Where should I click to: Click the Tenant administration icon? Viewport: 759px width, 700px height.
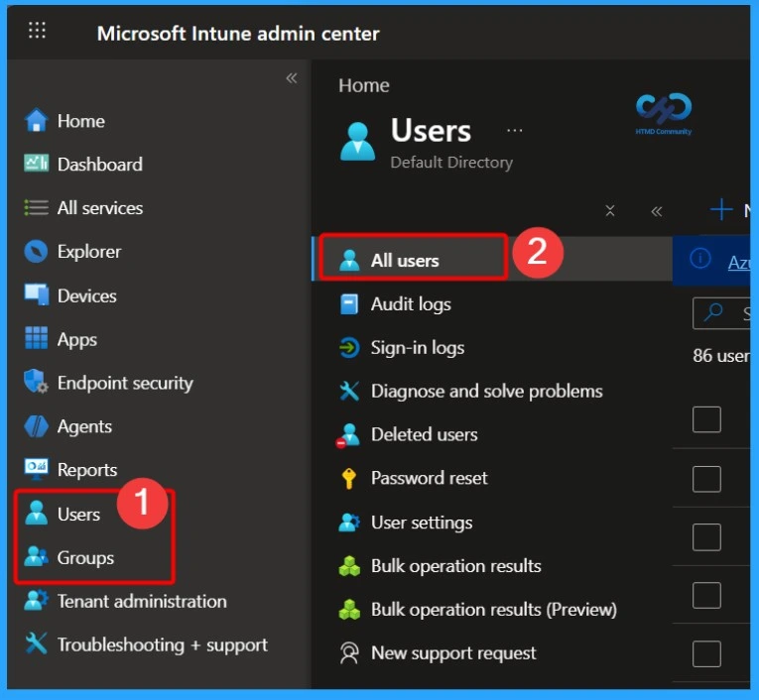(37, 600)
